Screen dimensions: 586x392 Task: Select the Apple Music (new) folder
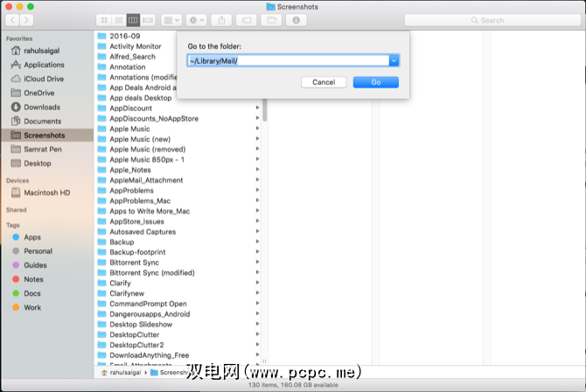[140, 139]
